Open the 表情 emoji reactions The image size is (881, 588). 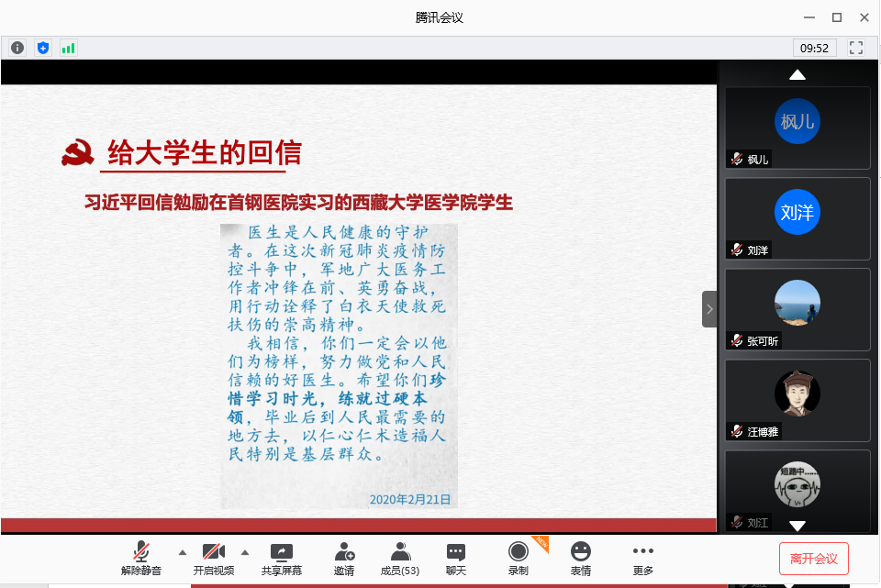580,559
